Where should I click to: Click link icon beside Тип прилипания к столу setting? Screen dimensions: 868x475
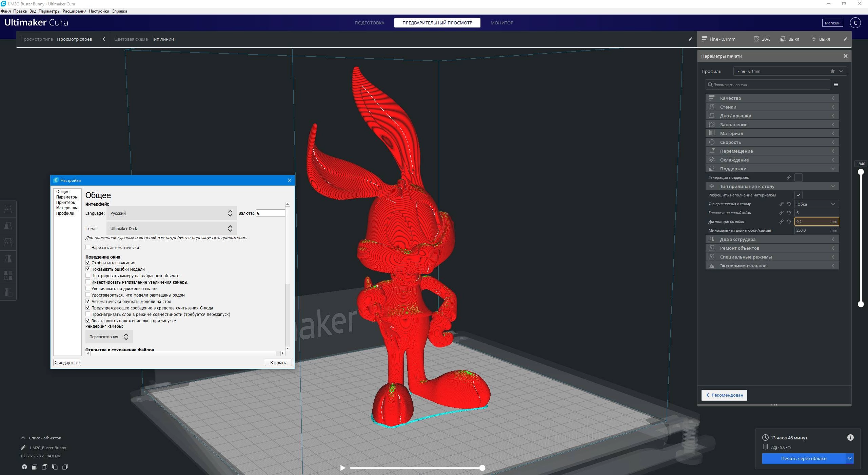point(781,204)
